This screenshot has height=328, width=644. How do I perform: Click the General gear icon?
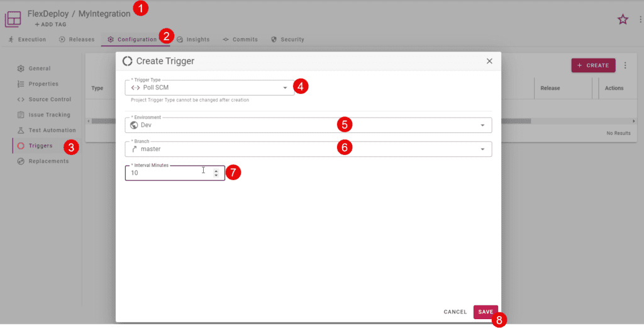tap(21, 69)
